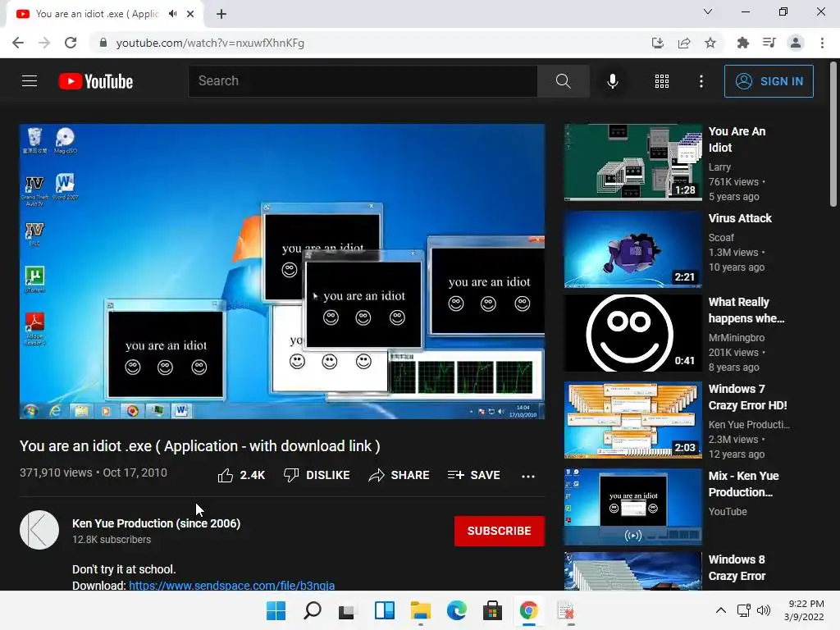Open a new browser tab

(x=221, y=14)
